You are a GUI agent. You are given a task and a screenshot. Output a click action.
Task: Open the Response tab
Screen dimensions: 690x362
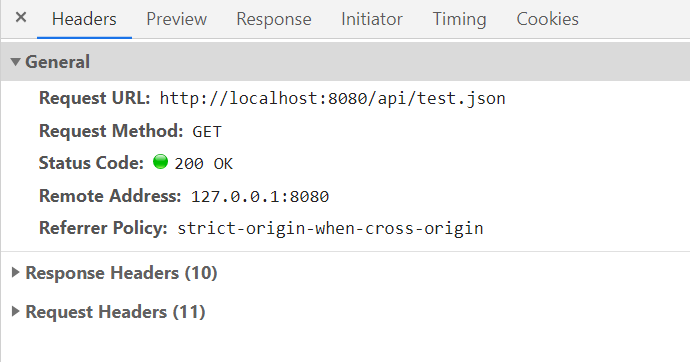pyautogui.click(x=274, y=19)
